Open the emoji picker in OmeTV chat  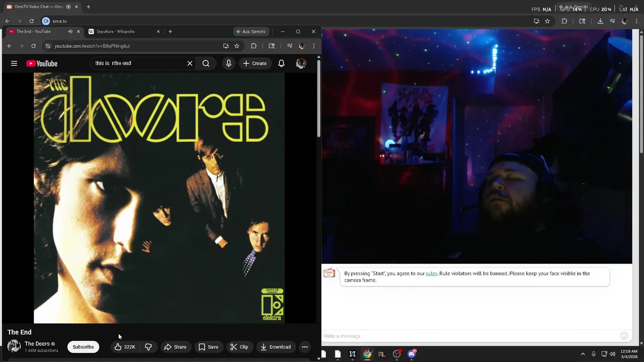click(x=624, y=336)
